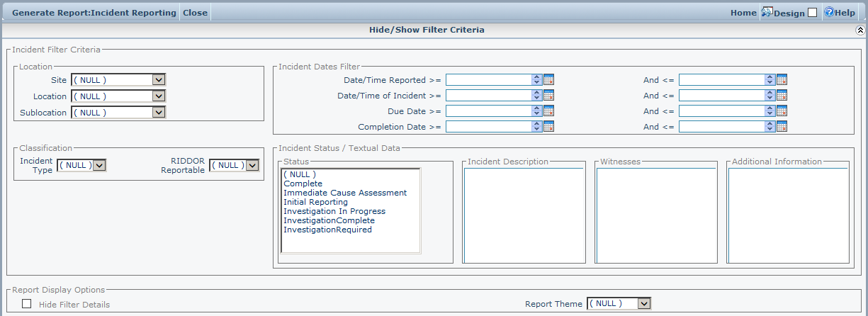
Task: Open the Report Theme dropdown
Action: coord(643,303)
